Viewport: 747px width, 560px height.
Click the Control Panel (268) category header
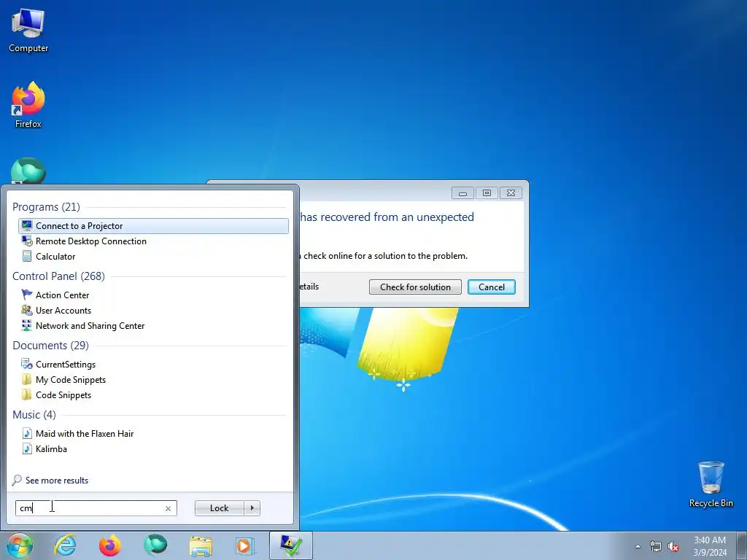(x=58, y=276)
